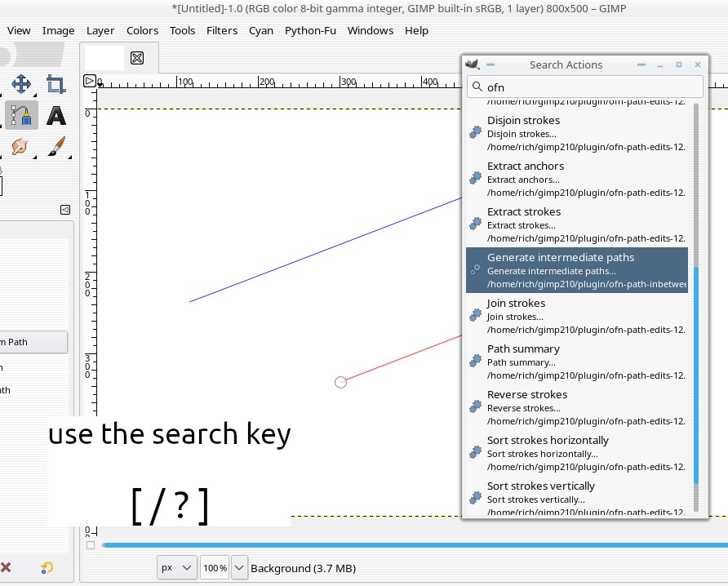Click the gear icon beside Extract strokes

point(475,224)
